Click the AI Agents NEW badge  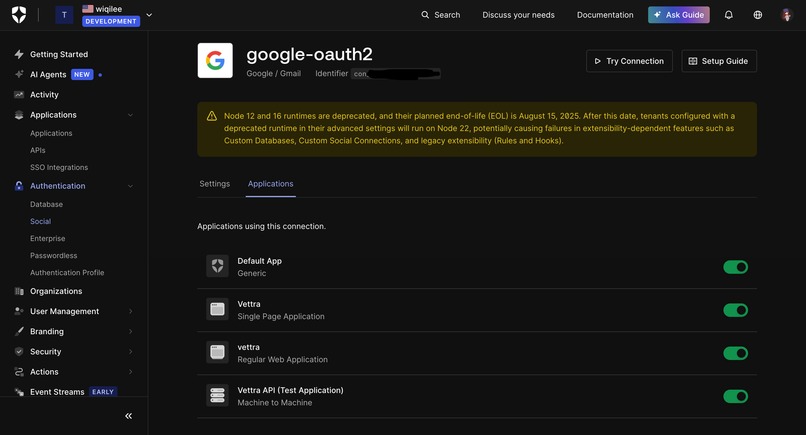tap(82, 75)
